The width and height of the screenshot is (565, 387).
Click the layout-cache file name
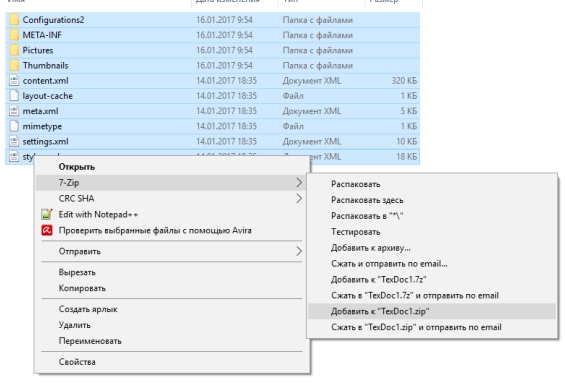pyautogui.click(x=48, y=95)
